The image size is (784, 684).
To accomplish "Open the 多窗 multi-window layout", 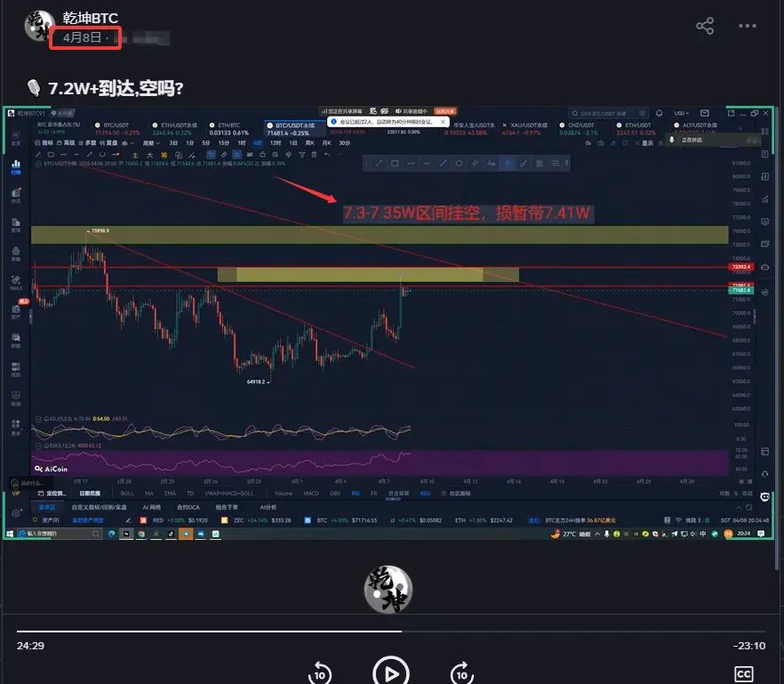I will (x=87, y=143).
